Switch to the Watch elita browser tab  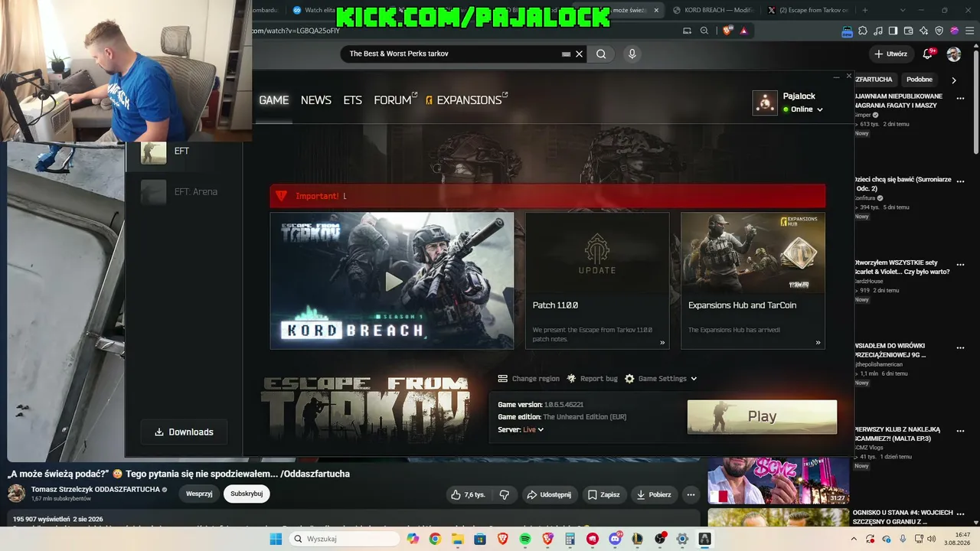(x=316, y=10)
